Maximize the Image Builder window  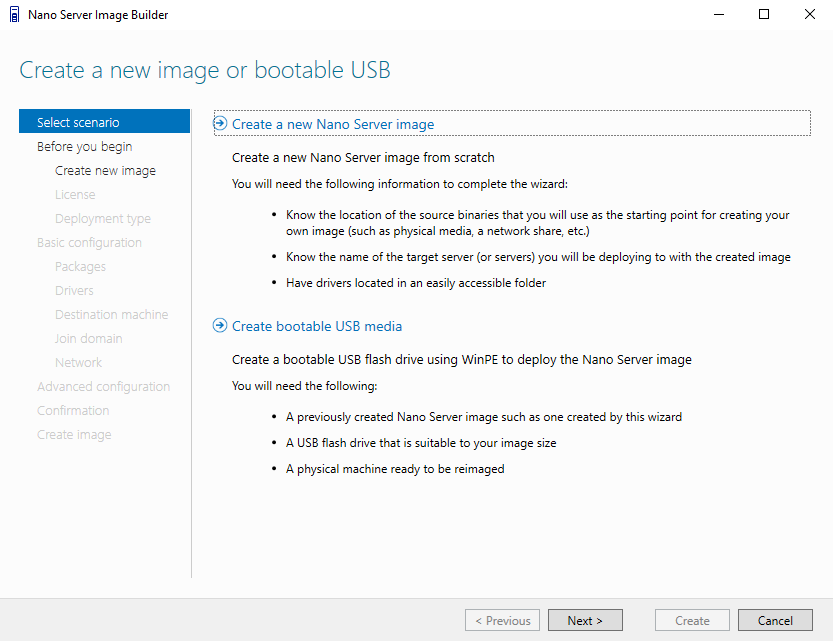click(764, 14)
